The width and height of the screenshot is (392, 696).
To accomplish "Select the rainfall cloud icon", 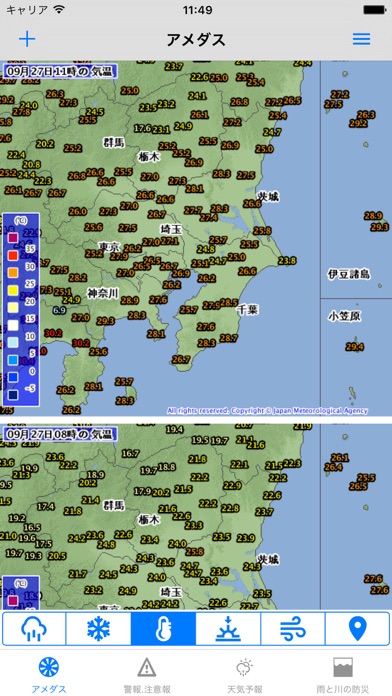I will pos(34,629).
